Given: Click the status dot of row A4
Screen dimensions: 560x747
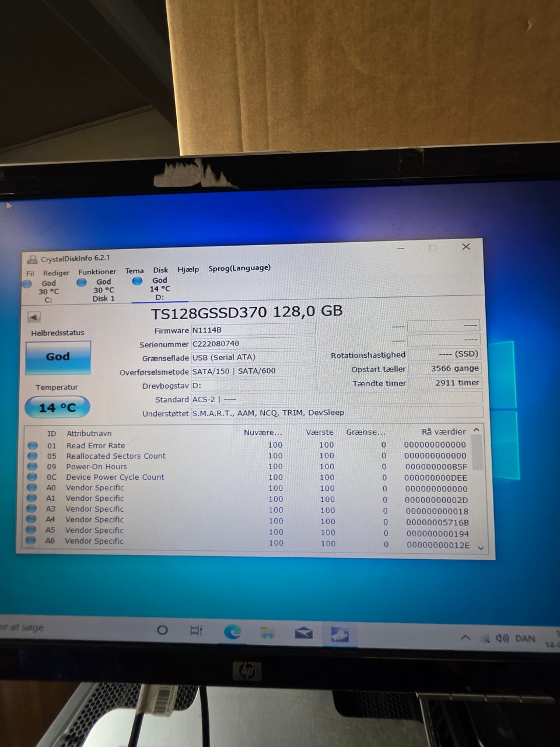Looking at the screenshot, I should click(32, 519).
